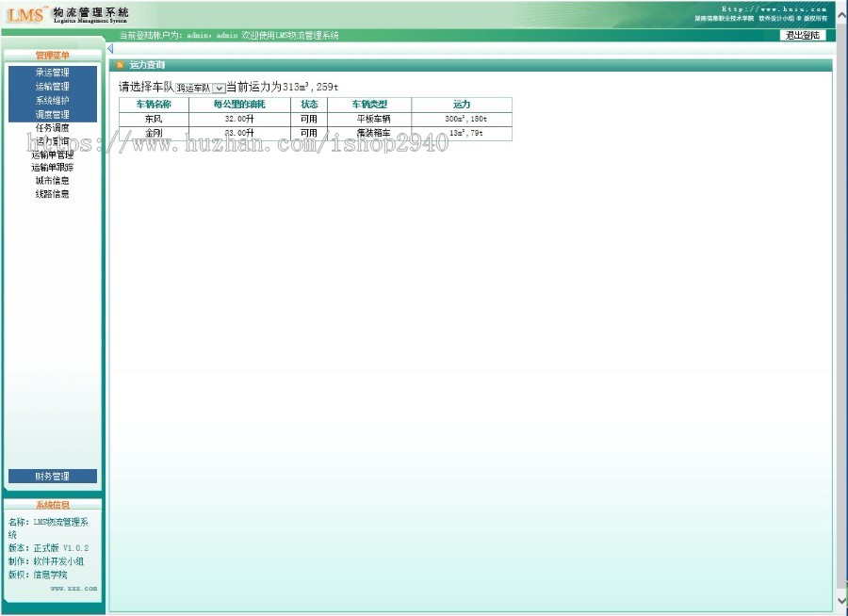The image size is (848, 616).
Task: Click the page scrollbar down arrow
Action: 842,600
